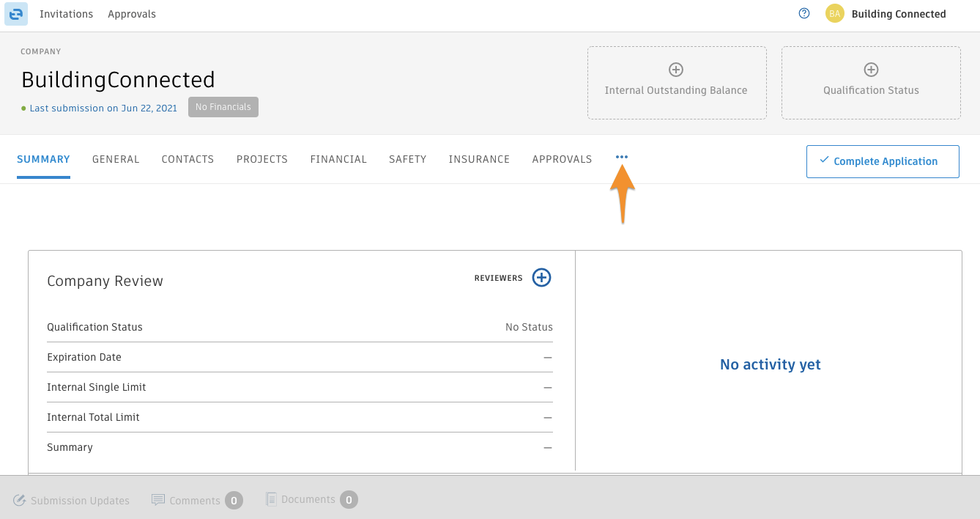The height and width of the screenshot is (519, 980).
Task: Switch to the APPROVALS tab
Action: 562,159
